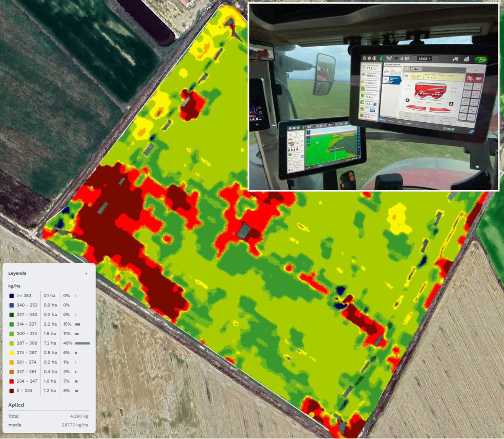The image size is (504, 439).
Task: Select the 0 - 234 dark red swatch
Action: [x=11, y=391]
